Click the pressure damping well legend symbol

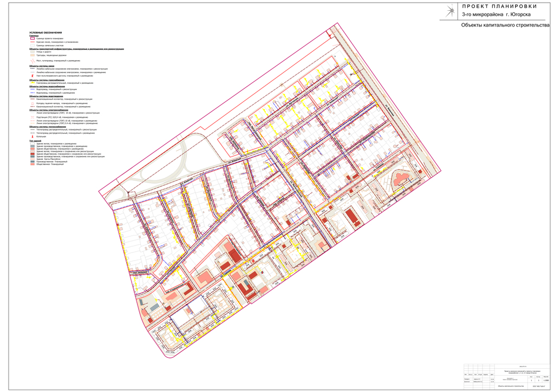click(x=32, y=103)
